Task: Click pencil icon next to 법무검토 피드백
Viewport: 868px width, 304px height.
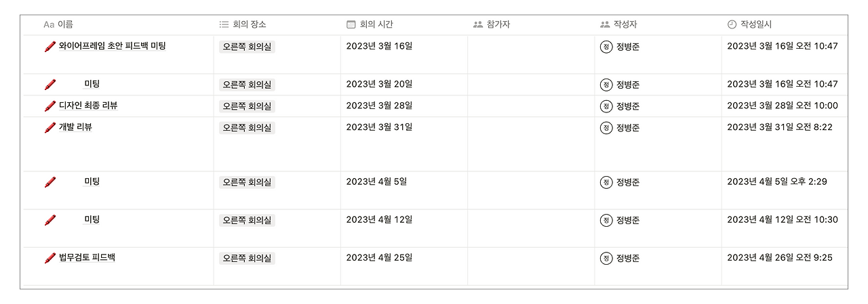Action: 50,258
